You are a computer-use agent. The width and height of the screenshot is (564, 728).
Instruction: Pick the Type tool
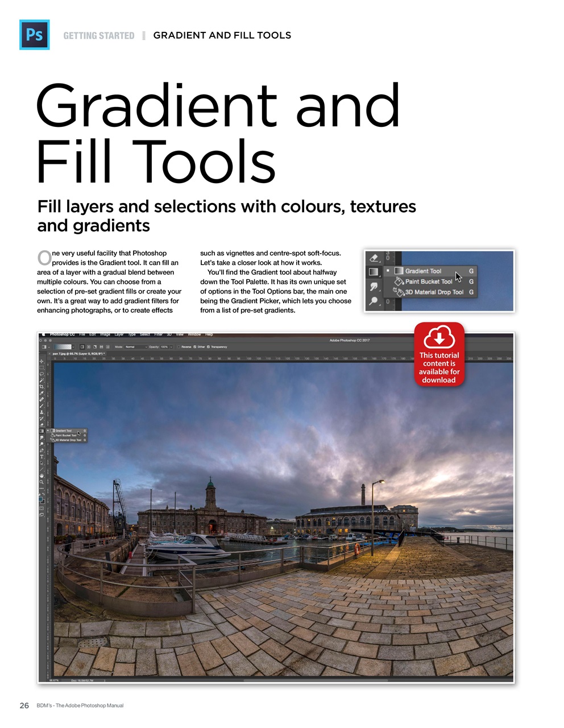pyautogui.click(x=42, y=456)
